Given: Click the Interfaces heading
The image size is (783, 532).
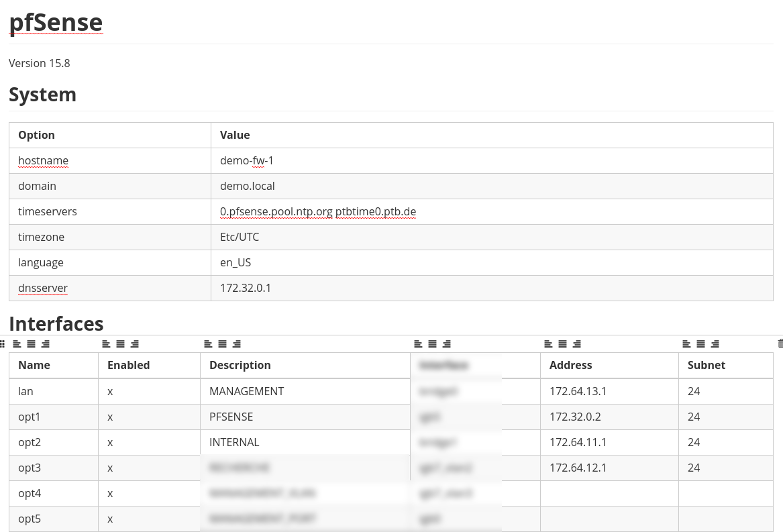Looking at the screenshot, I should pyautogui.click(x=56, y=324).
